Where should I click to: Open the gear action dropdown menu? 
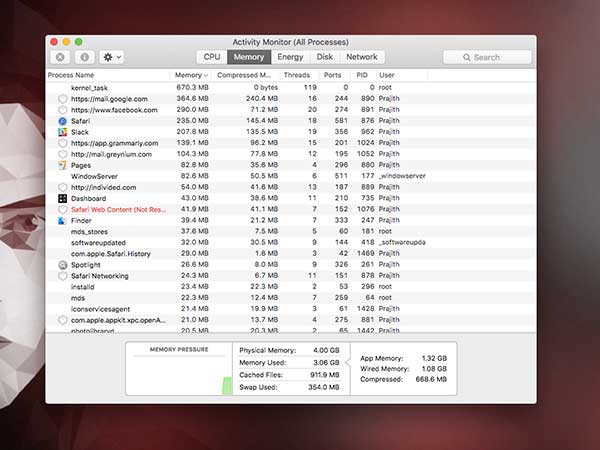(112, 57)
